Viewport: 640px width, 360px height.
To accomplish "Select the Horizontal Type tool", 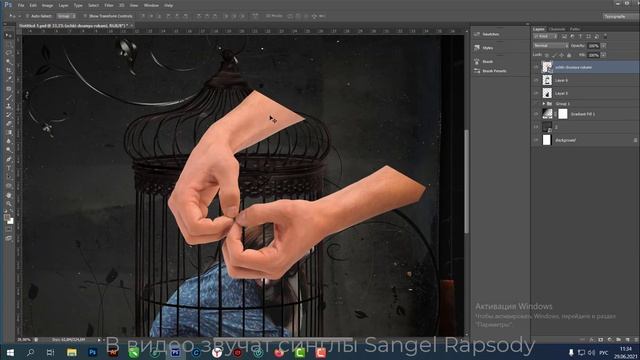I will pos(9,168).
